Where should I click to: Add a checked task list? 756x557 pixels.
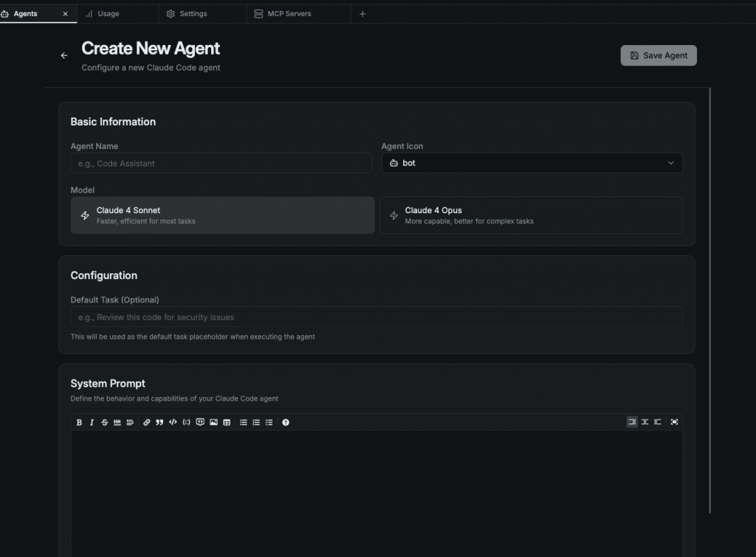pos(269,422)
